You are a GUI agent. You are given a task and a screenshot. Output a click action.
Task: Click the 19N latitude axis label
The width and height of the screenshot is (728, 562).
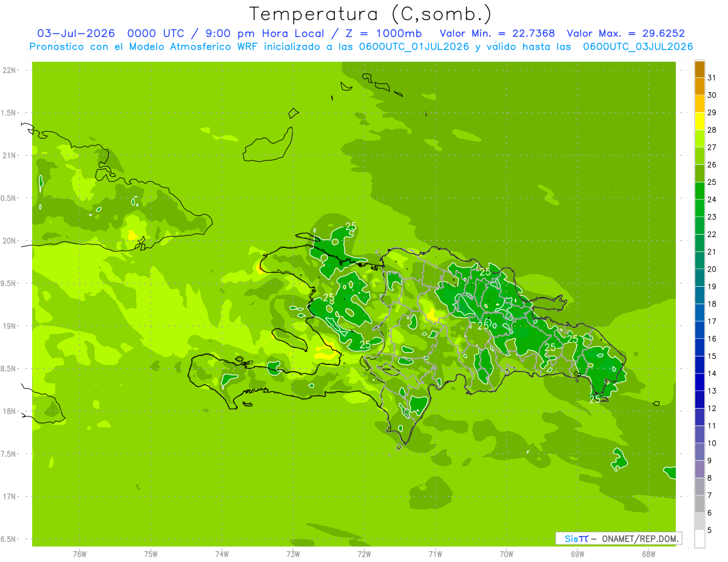pyautogui.click(x=9, y=326)
